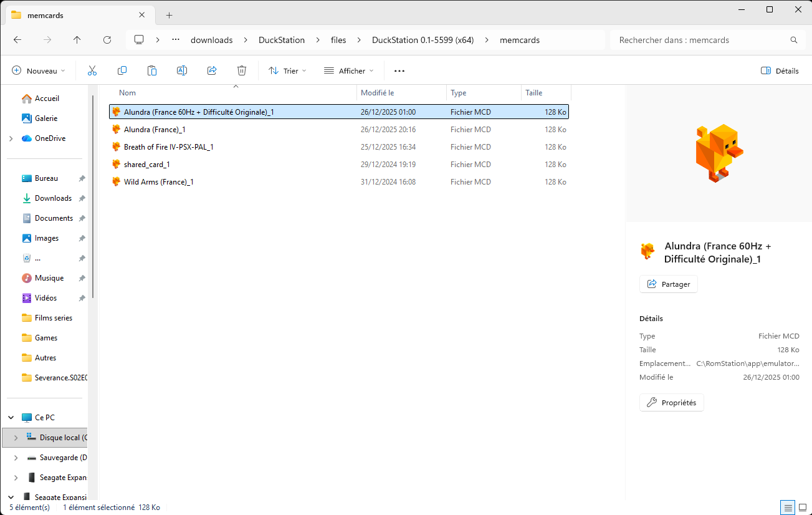Refresh the memcards folder view
The width and height of the screenshot is (812, 515).
[x=107, y=40]
